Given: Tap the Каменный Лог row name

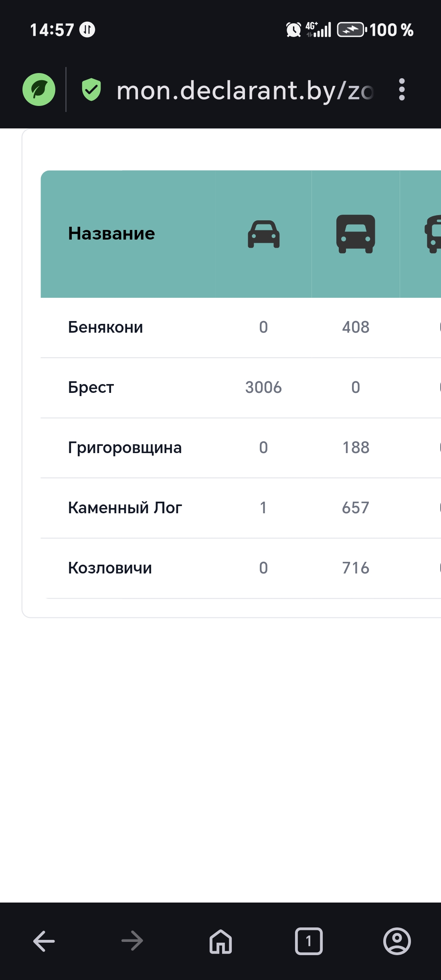Looking at the screenshot, I should tap(125, 508).
